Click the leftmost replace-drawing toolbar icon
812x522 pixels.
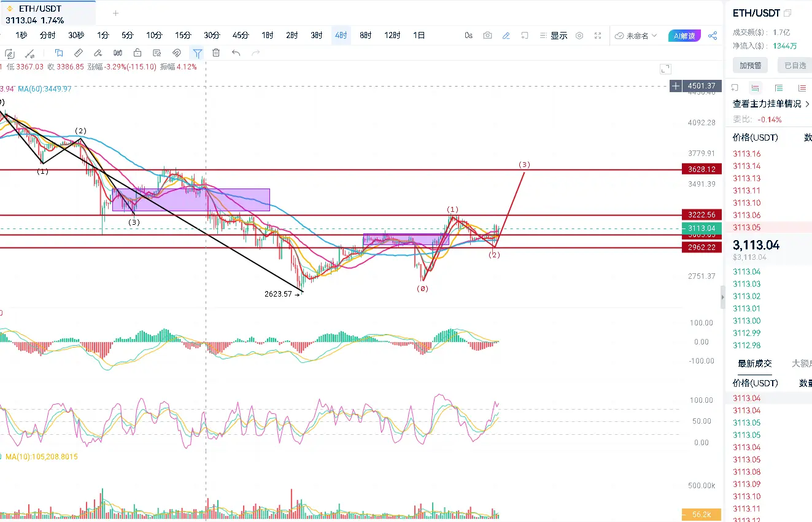[9, 53]
